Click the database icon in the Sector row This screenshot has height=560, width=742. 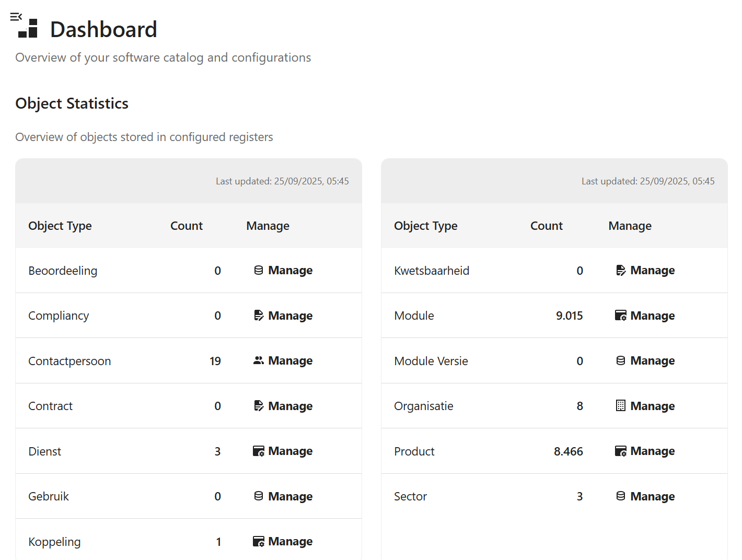pos(621,496)
